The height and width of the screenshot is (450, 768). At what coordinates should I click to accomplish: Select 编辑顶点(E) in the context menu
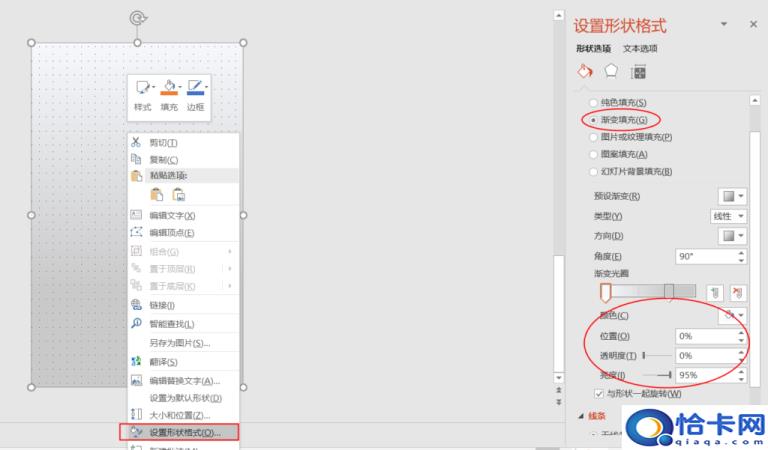pyautogui.click(x=171, y=233)
